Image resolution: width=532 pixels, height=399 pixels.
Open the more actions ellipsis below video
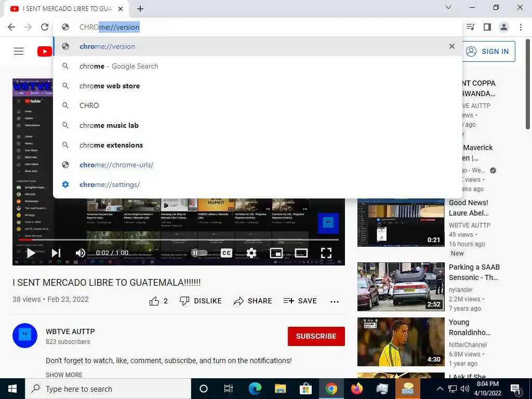click(335, 301)
